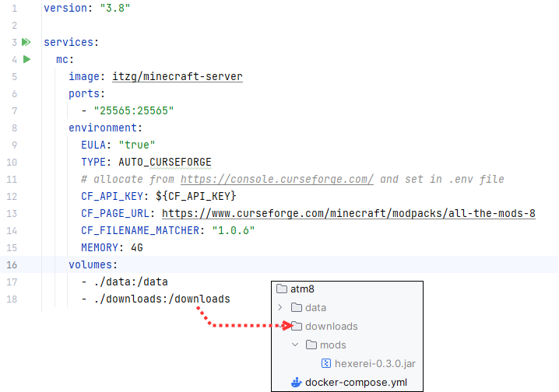Run the mc service from the gutter icon
This screenshot has width=559, height=392.
(x=26, y=60)
